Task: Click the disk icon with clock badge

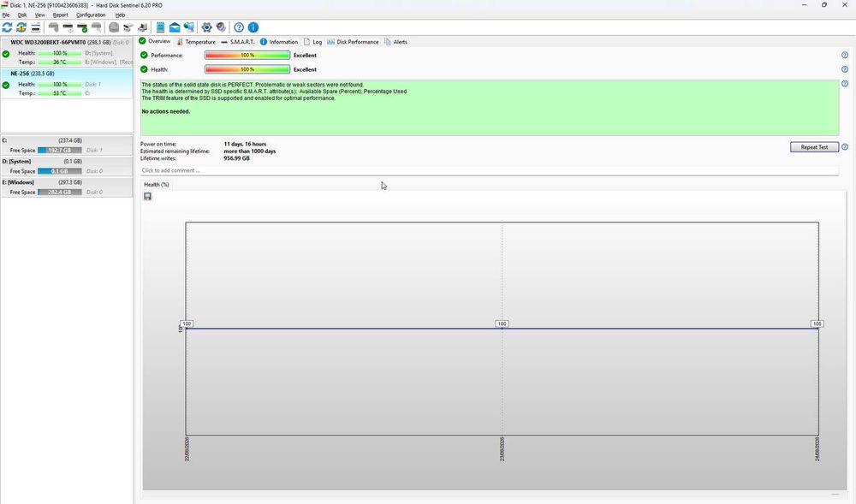Action: click(68, 27)
